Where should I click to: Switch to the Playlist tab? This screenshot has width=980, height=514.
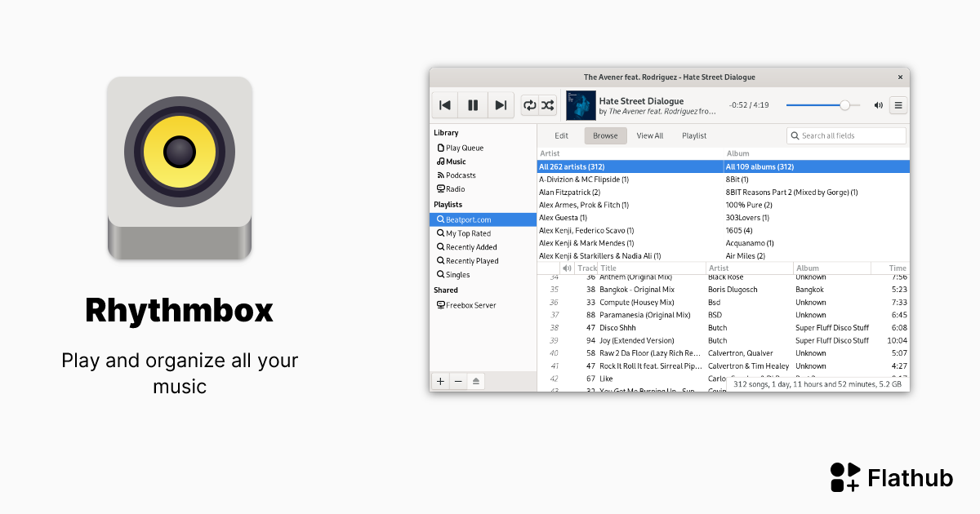693,135
